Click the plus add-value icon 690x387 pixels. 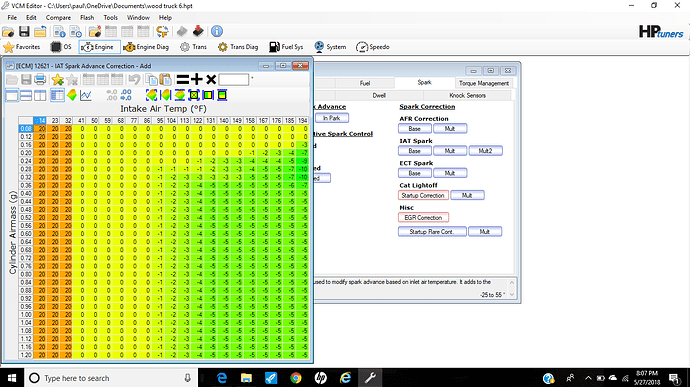coord(197,79)
